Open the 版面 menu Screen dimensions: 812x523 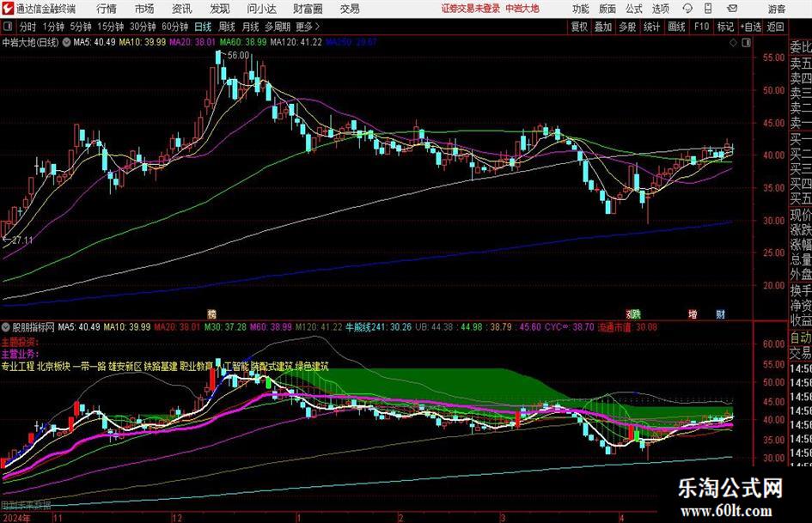point(607,9)
